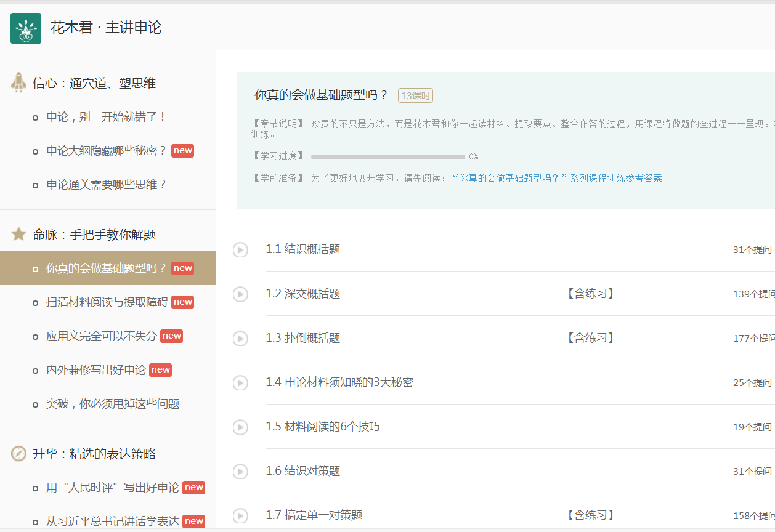The width and height of the screenshot is (775, 532).
Task: Open 从习近平总书记讲话学表达 chapter
Action: 113,522
